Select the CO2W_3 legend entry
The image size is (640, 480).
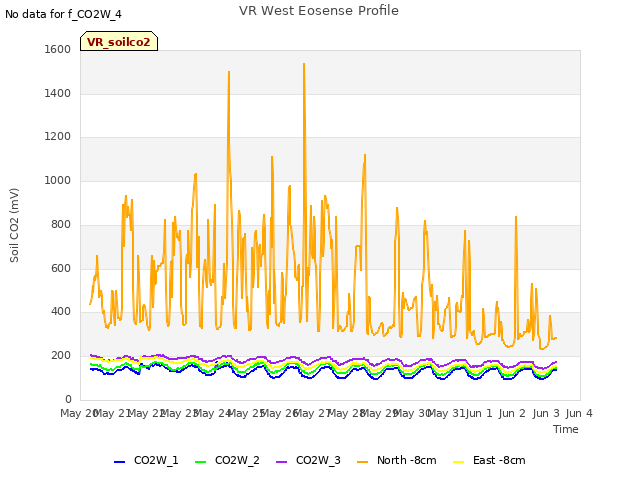click(308, 460)
